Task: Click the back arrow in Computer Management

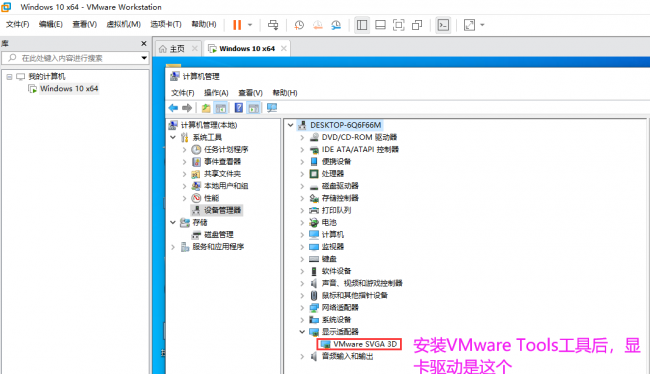Action: click(x=173, y=108)
